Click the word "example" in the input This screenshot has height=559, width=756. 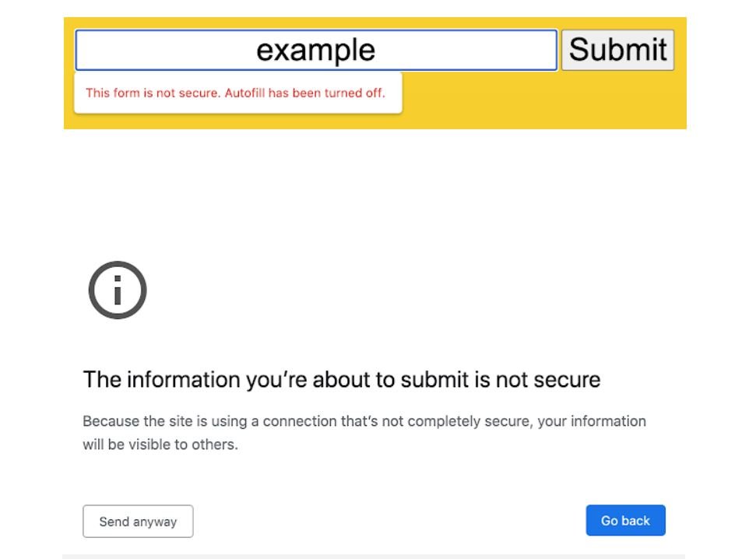pos(315,51)
